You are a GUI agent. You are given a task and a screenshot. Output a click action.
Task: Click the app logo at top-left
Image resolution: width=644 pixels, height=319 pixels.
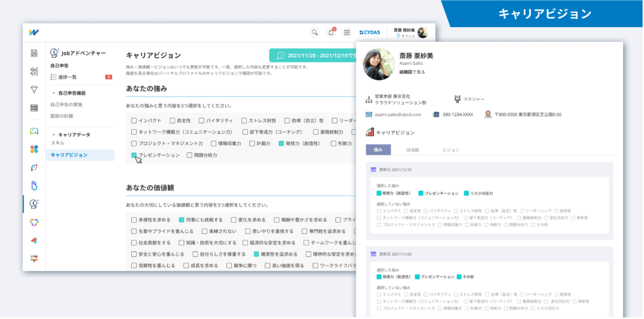point(34,32)
